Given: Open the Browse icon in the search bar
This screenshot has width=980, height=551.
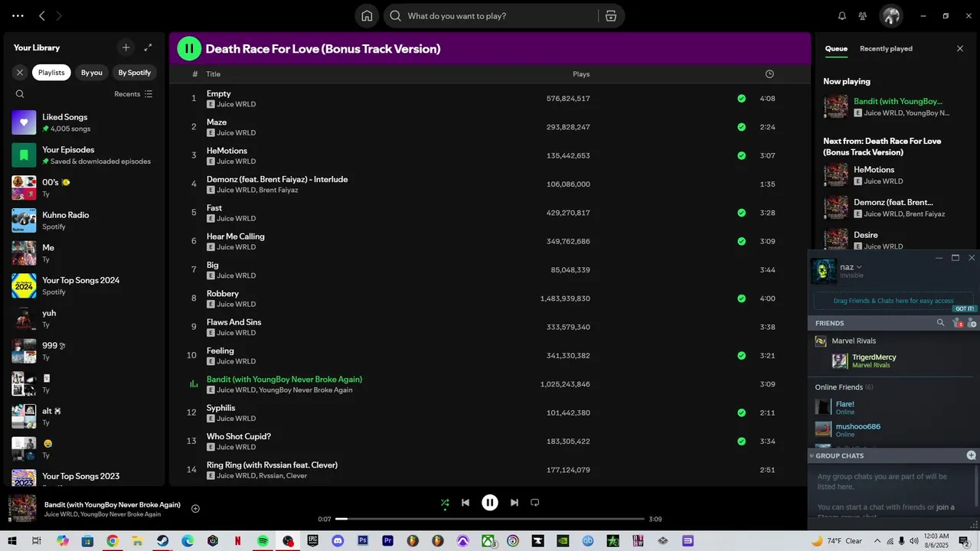Looking at the screenshot, I should (x=611, y=16).
